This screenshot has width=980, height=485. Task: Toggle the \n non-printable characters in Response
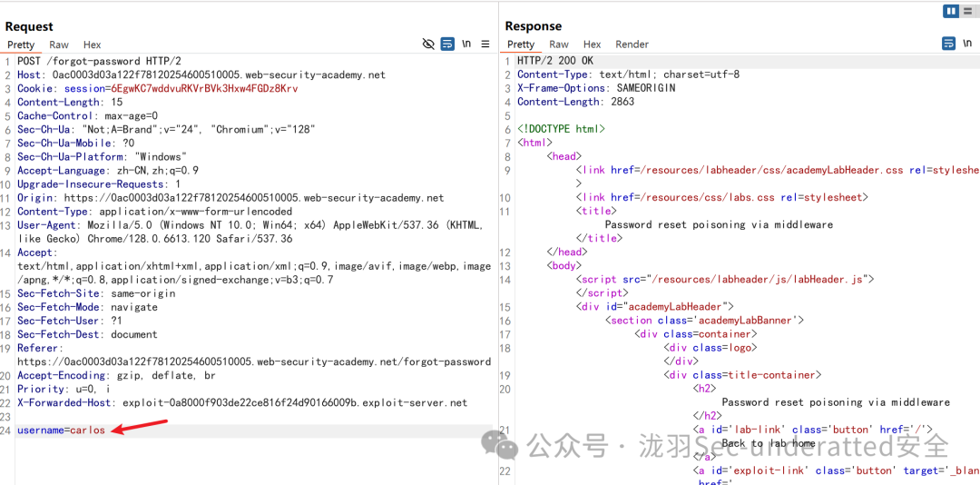pos(967,44)
